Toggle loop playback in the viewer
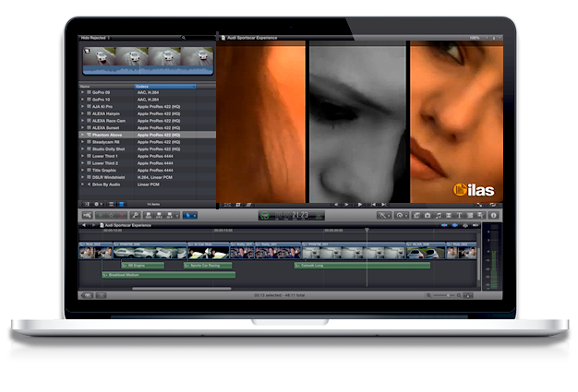 coord(493,205)
